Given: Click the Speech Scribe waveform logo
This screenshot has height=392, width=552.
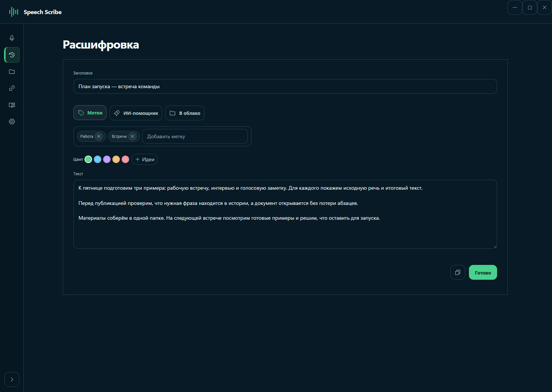Looking at the screenshot, I should 14,12.
